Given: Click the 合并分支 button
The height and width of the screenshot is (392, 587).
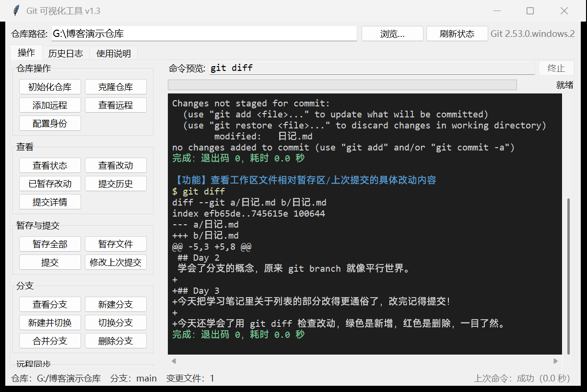Looking at the screenshot, I should [x=50, y=341].
